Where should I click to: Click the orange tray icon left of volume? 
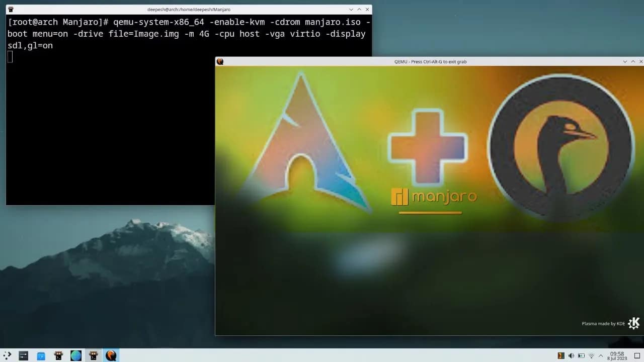click(x=561, y=355)
